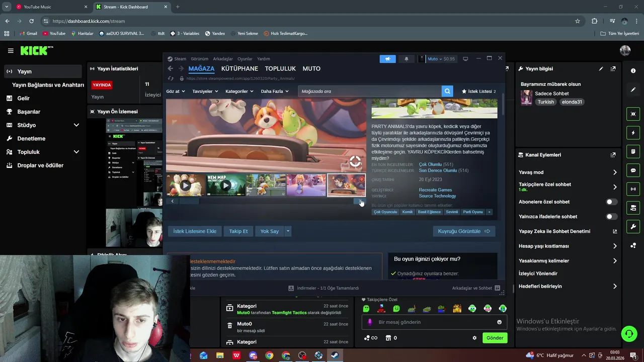Screen dimensions: 644x362
Task: Click the broadcast signal icon in the Kick right toolbar
Action: (x=633, y=189)
